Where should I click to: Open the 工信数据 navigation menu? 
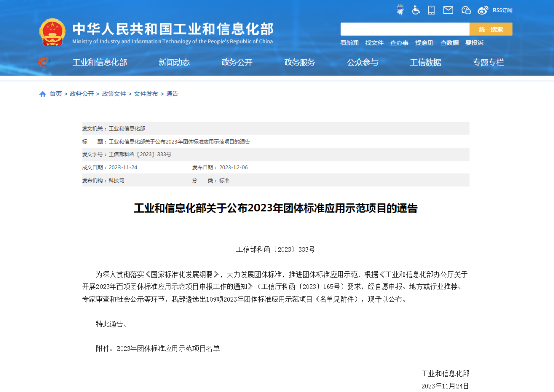click(x=425, y=63)
